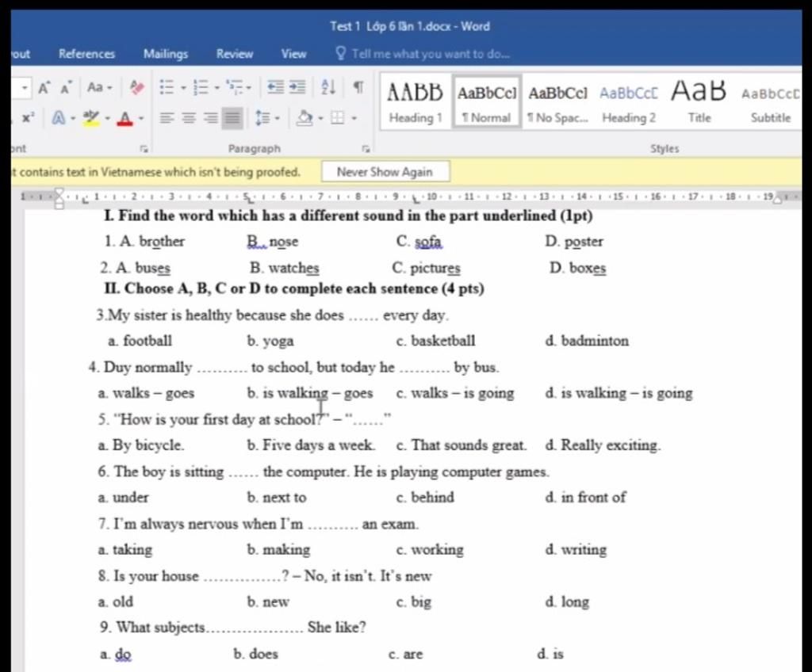Toggle Show/Hide paragraph marks
This screenshot has height=672, width=812.
pyautogui.click(x=358, y=87)
